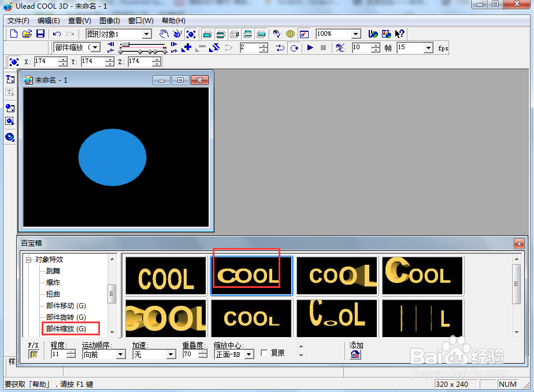Select insert text tool in left sidebar
This screenshot has height=392, width=534.
pyautogui.click(x=10, y=79)
